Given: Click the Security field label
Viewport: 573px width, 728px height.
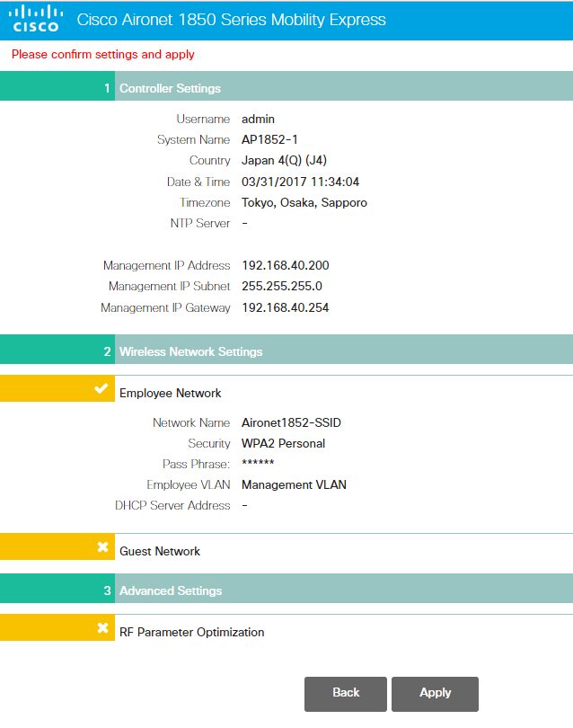Looking at the screenshot, I should click(x=208, y=443).
